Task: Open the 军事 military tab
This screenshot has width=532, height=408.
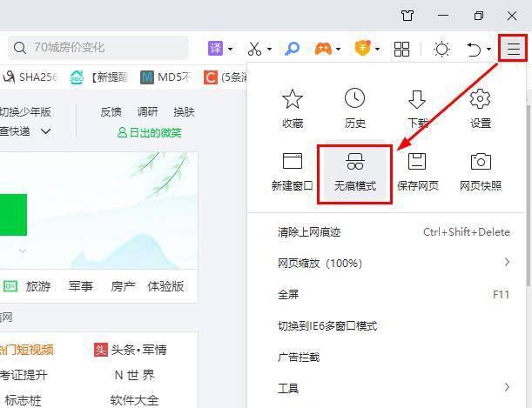Action: pyautogui.click(x=80, y=286)
